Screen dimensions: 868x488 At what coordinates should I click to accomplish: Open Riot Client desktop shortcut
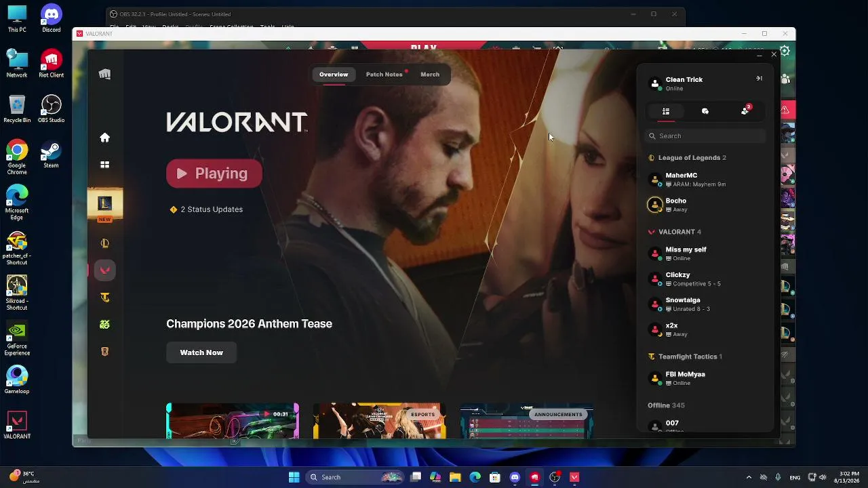pos(52,64)
